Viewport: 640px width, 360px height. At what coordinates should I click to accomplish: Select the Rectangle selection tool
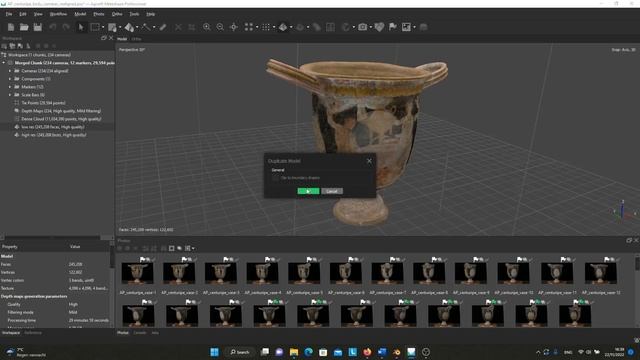(x=95, y=27)
